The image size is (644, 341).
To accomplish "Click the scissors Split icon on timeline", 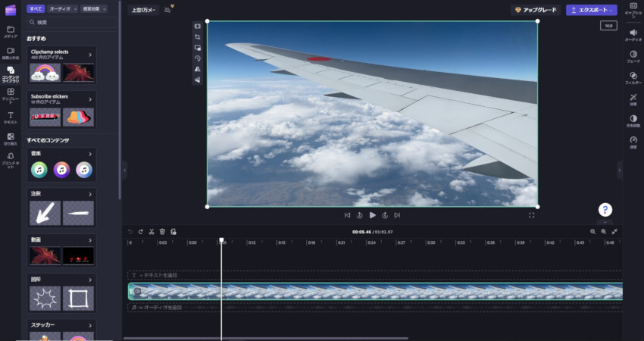I will (x=152, y=231).
